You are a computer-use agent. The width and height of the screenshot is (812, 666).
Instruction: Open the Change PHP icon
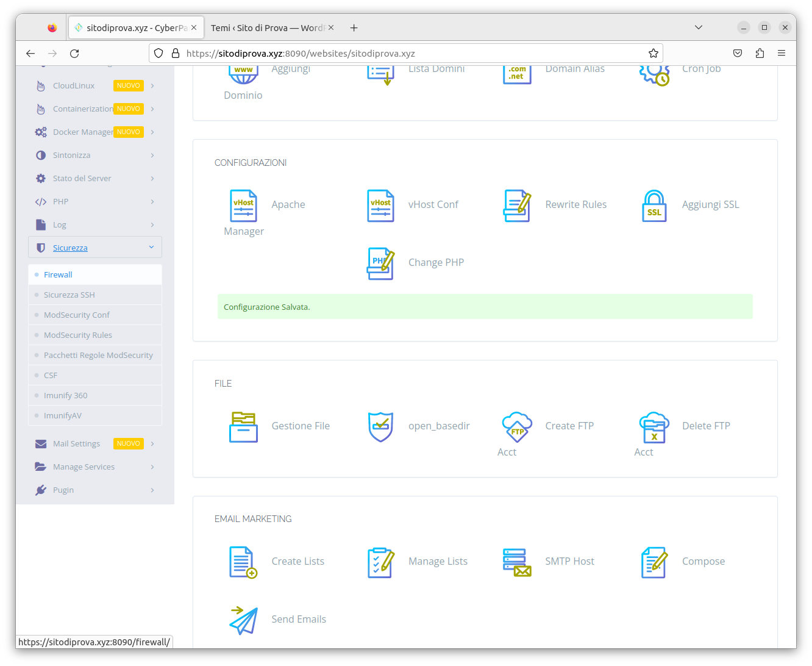point(380,263)
